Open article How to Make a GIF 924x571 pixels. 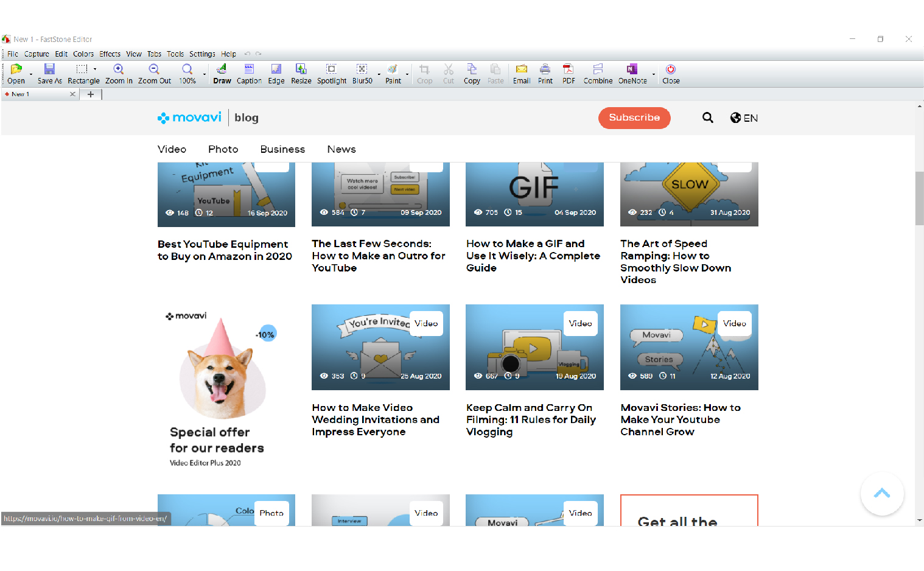(533, 256)
